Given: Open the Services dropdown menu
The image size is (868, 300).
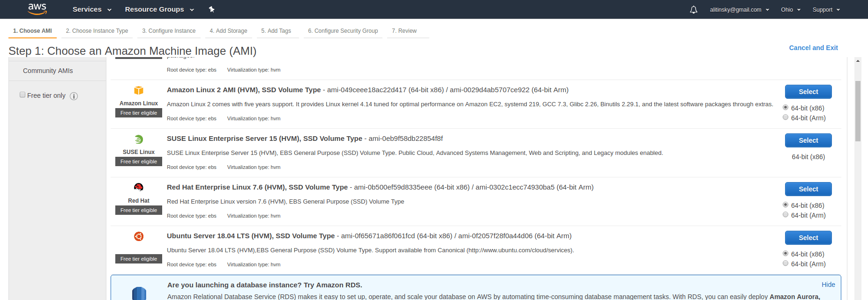Looking at the screenshot, I should (92, 9).
